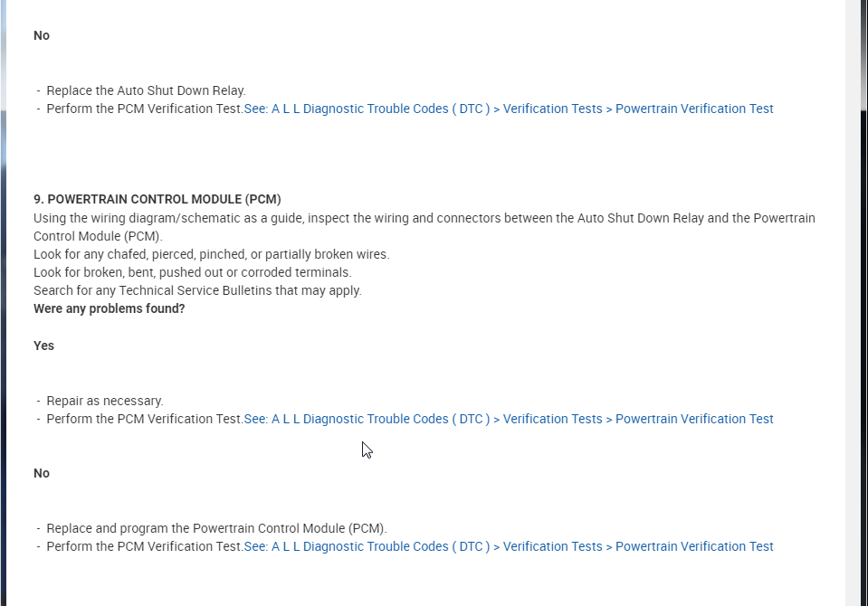Click the Technical Service Bulletins search instruction line
The image size is (868, 606).
coord(197,290)
